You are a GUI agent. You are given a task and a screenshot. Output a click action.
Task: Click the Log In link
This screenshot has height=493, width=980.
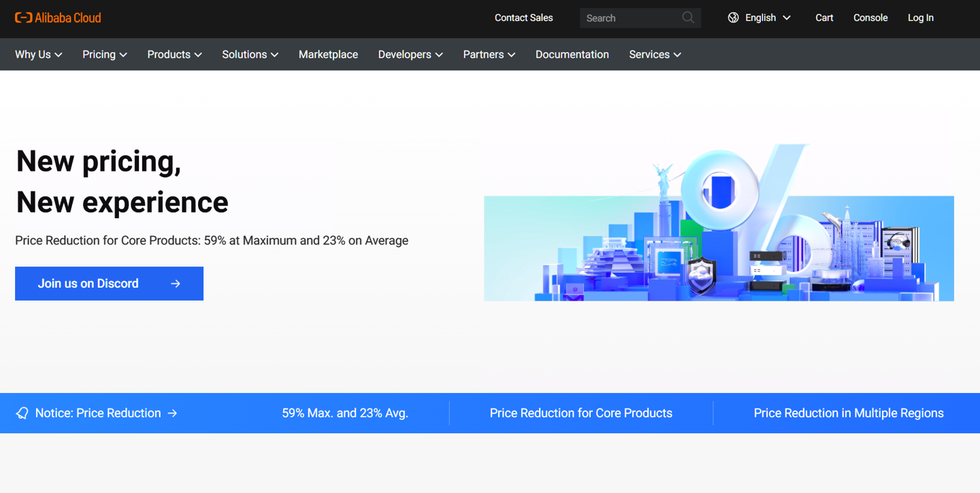point(920,18)
